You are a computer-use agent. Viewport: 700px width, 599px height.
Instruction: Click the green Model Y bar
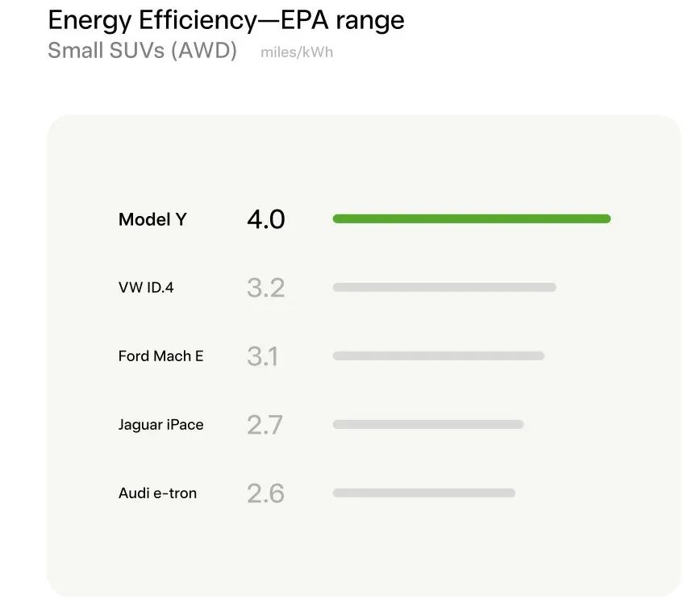(472, 218)
